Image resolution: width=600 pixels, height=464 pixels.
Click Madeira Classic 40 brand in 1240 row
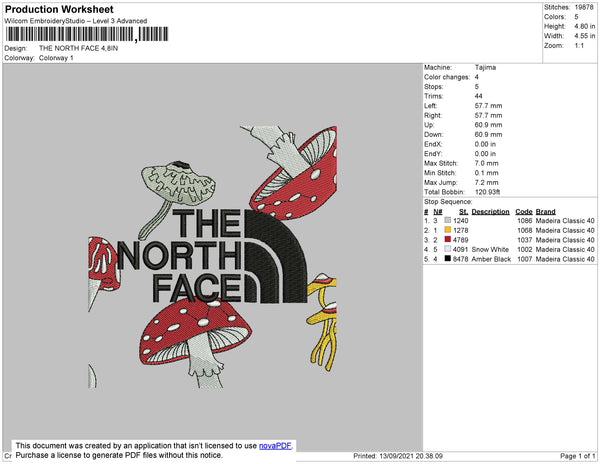pyautogui.click(x=565, y=221)
